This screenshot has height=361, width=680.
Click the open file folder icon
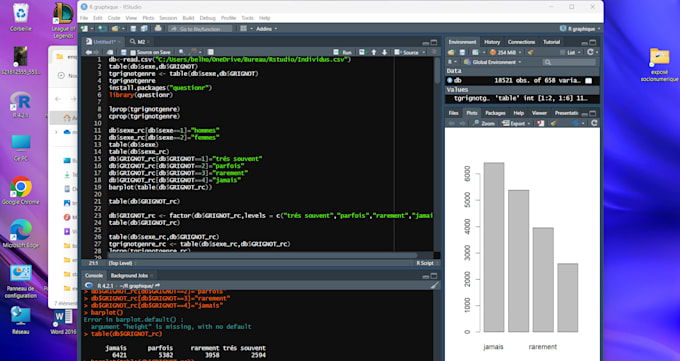114,29
